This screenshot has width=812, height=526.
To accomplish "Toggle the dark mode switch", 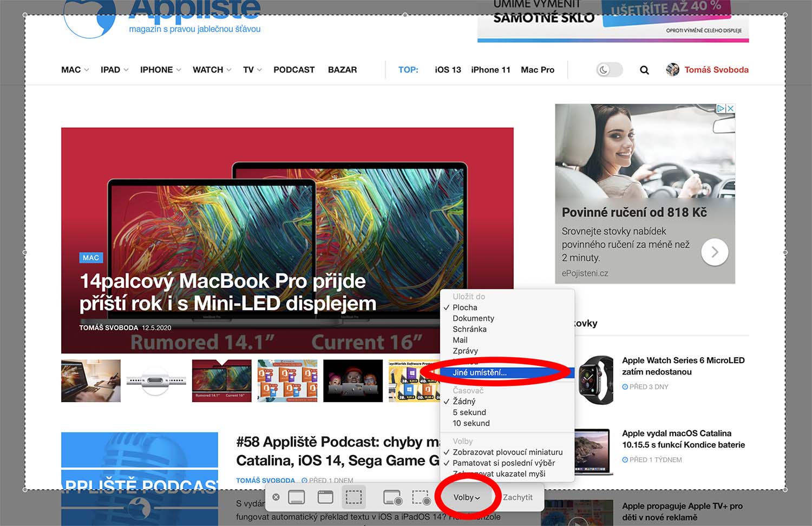I will (609, 70).
